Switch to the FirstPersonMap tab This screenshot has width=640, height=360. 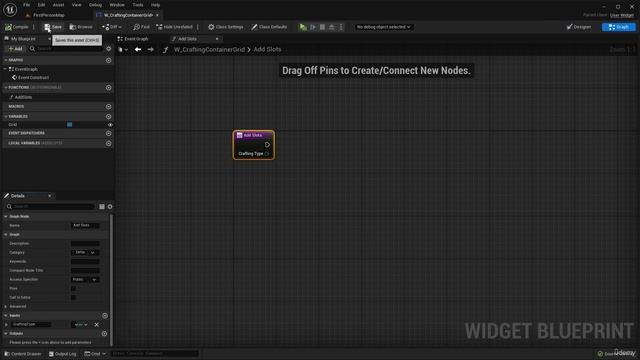click(x=48, y=15)
